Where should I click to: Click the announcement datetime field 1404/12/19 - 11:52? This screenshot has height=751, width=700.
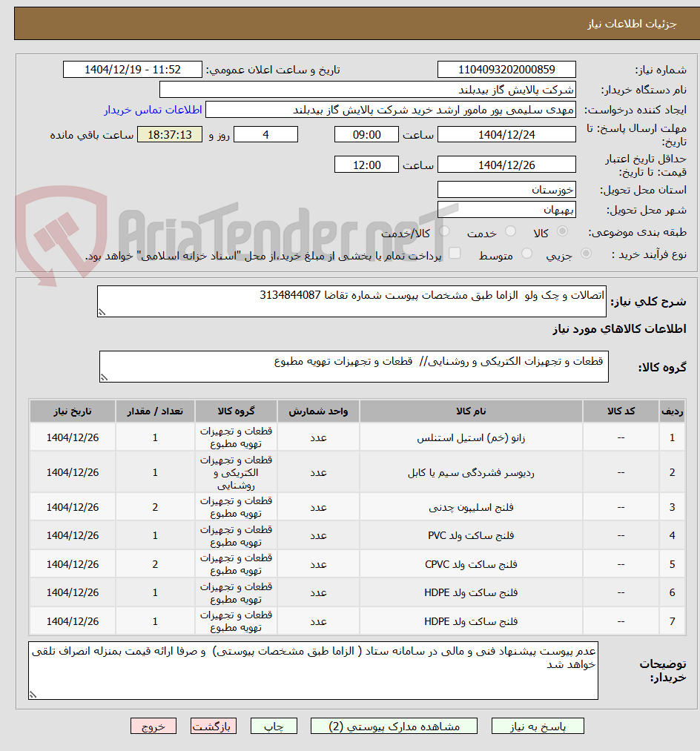click(132, 70)
